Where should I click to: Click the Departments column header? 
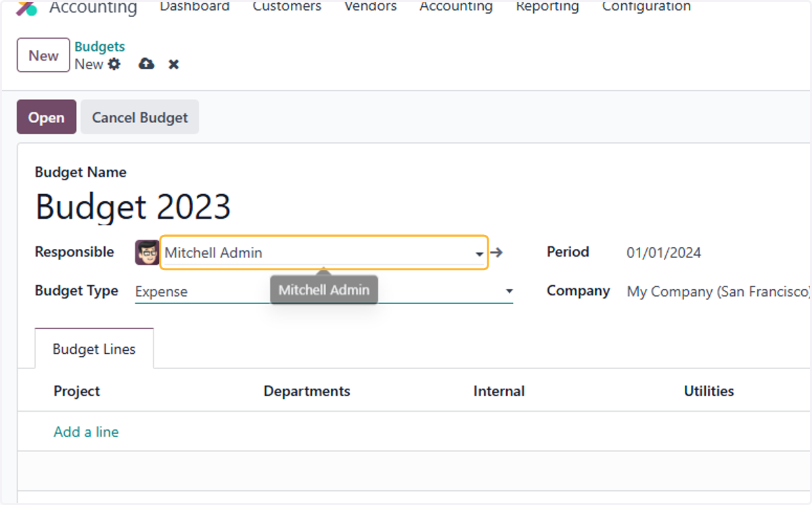coord(307,391)
